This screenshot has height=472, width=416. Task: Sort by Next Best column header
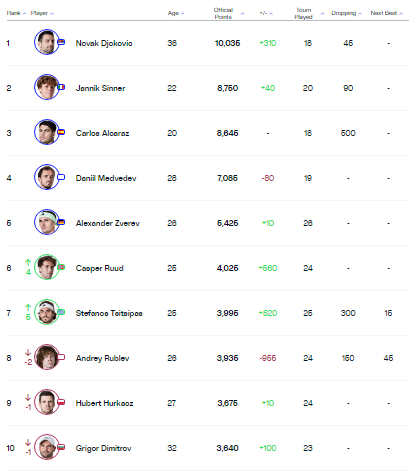387,13
